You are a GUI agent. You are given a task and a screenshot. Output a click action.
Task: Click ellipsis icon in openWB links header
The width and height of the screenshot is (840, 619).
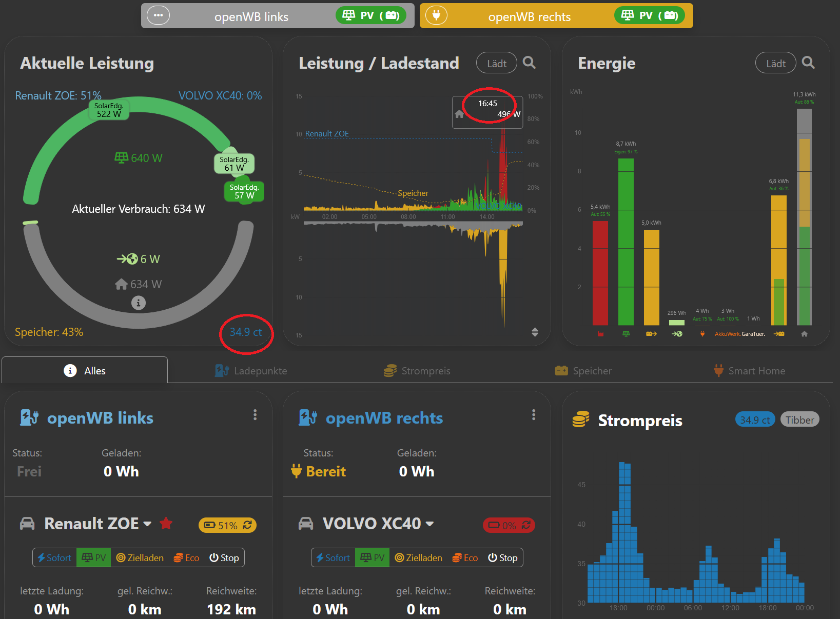pos(158,15)
